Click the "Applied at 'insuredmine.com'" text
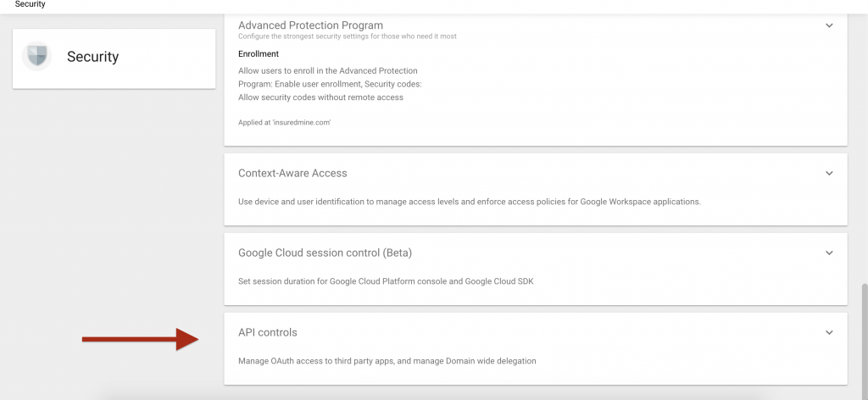The image size is (868, 400). click(284, 123)
